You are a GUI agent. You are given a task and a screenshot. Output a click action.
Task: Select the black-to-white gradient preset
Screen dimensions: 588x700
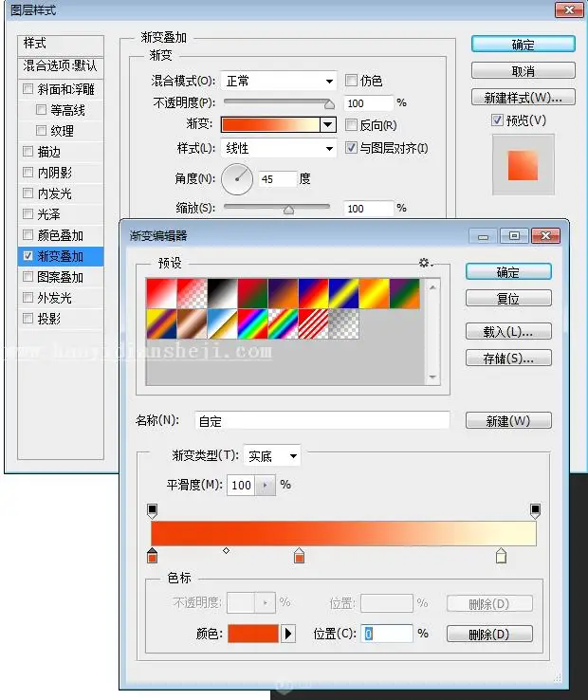pos(222,294)
